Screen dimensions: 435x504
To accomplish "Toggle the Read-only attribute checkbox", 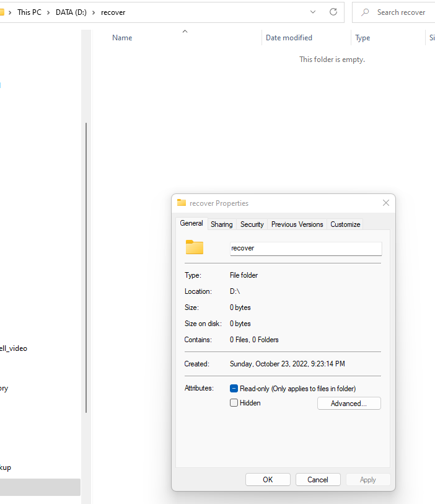I will tap(234, 389).
